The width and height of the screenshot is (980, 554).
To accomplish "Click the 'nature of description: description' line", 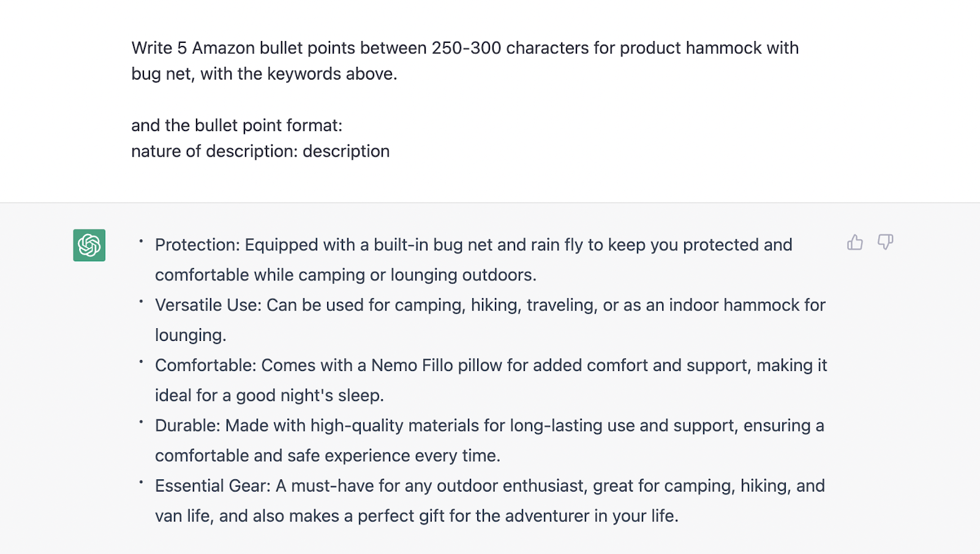I will (260, 151).
